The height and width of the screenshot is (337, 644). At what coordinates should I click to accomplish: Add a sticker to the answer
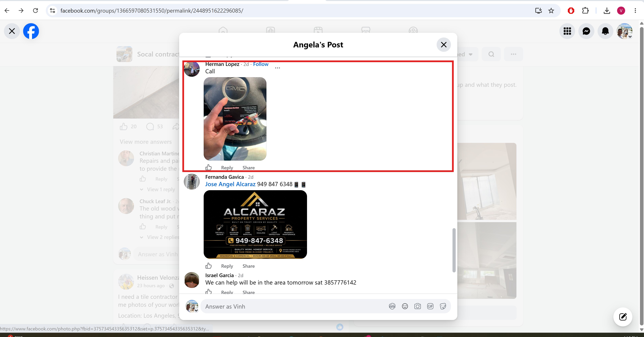443,307
